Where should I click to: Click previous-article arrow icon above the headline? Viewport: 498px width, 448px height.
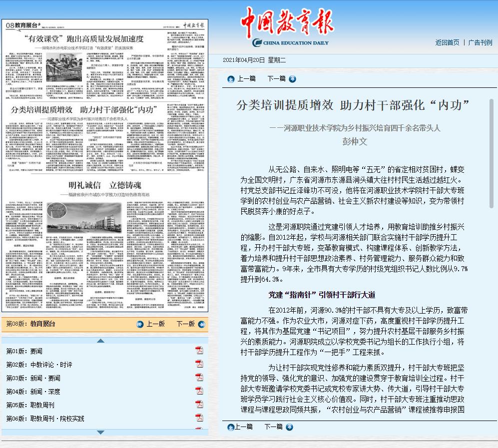pyautogui.click(x=231, y=79)
